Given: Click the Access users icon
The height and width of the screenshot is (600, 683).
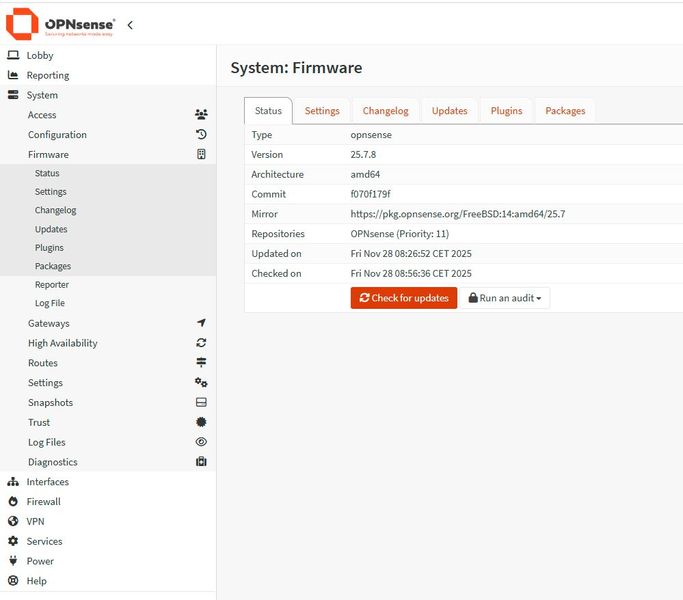Looking at the screenshot, I should [201, 115].
